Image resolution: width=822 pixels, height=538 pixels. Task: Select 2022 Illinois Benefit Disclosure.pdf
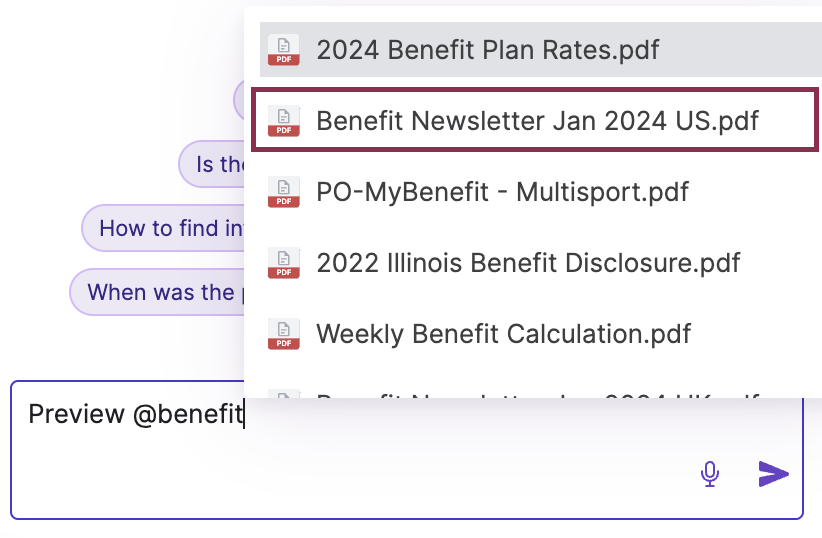pyautogui.click(x=540, y=263)
